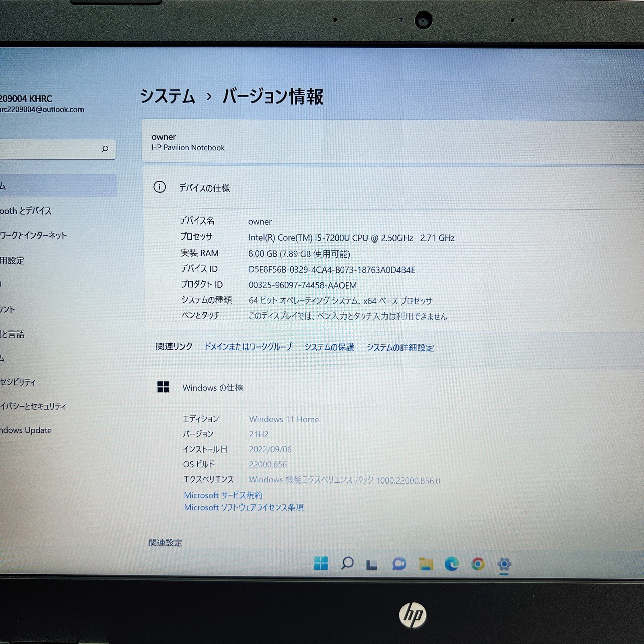Select highlighted システム item in sidebar

(58, 186)
